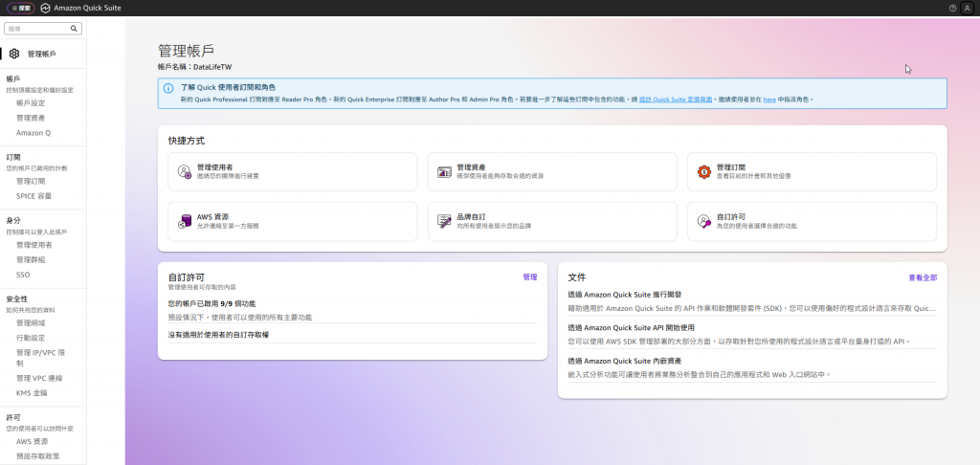Open AWS 資源 under 許可 in the sidebar
This screenshot has width=980, height=465.
[x=33, y=442]
